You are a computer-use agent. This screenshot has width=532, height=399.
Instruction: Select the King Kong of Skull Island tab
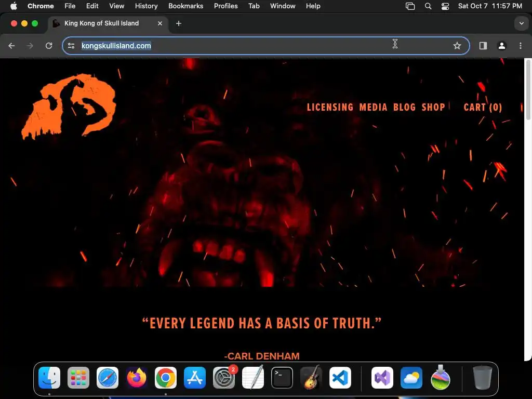107,23
